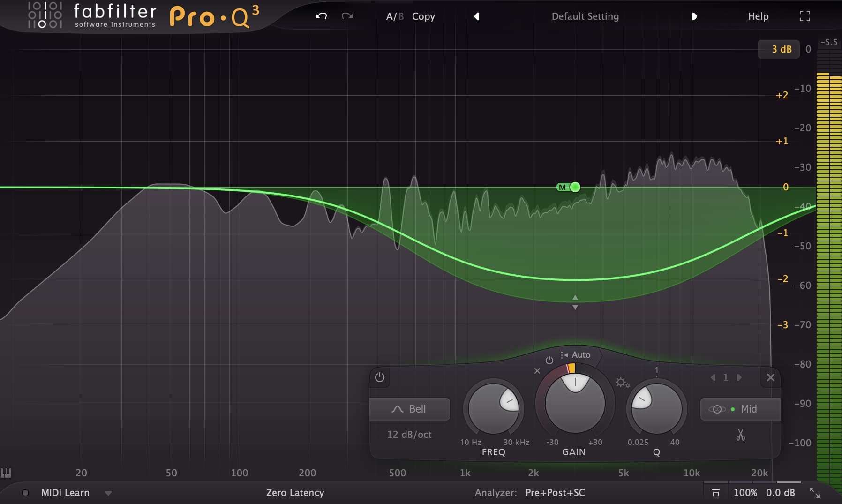
Task: Click the 0.0 dB output gain
Action: pos(781,493)
